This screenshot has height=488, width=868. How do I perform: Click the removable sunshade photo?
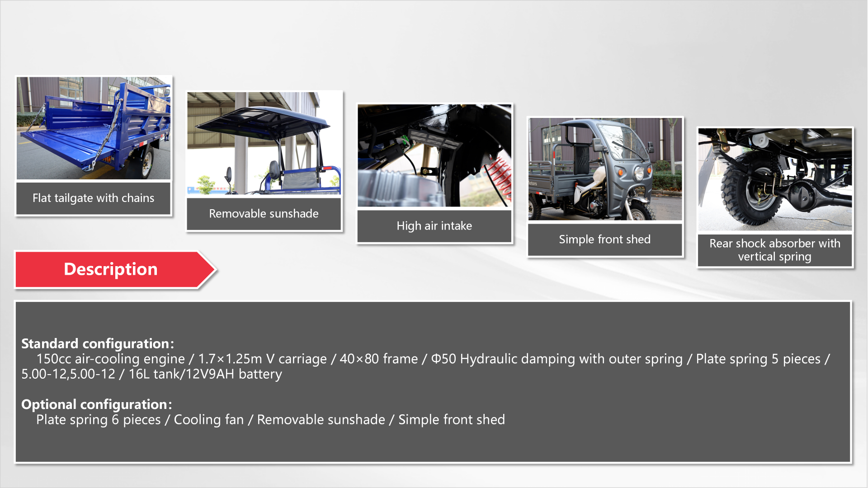click(264, 143)
